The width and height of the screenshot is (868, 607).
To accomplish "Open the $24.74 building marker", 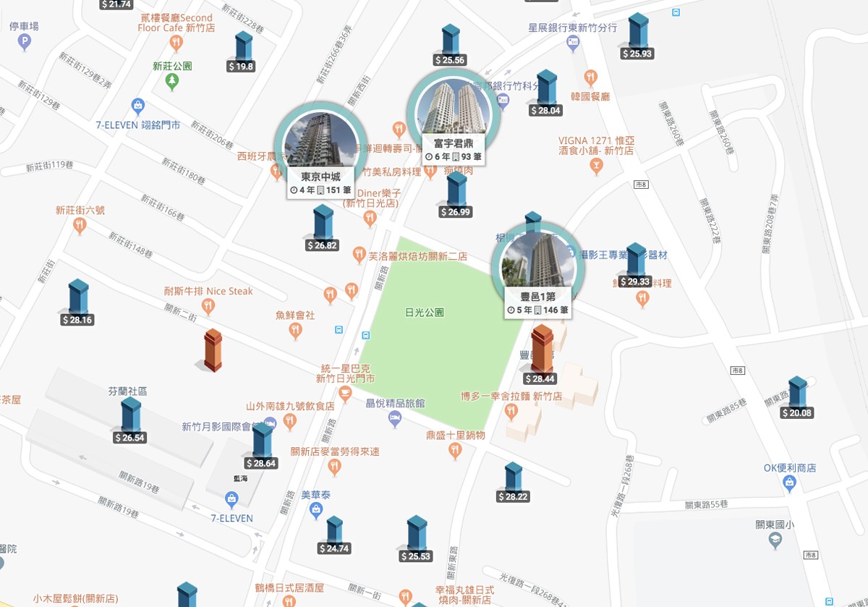I will pos(334,535).
